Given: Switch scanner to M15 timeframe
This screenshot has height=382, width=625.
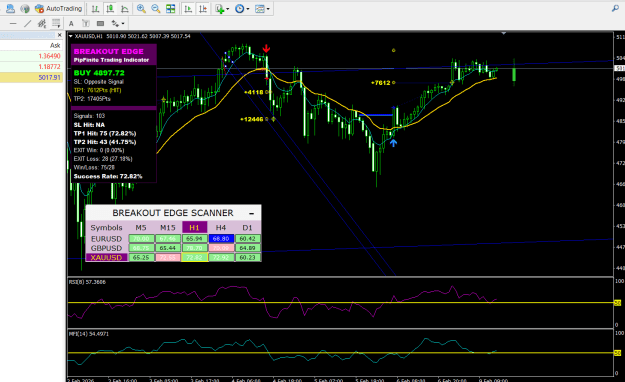Looking at the screenshot, I should tap(168, 228).
